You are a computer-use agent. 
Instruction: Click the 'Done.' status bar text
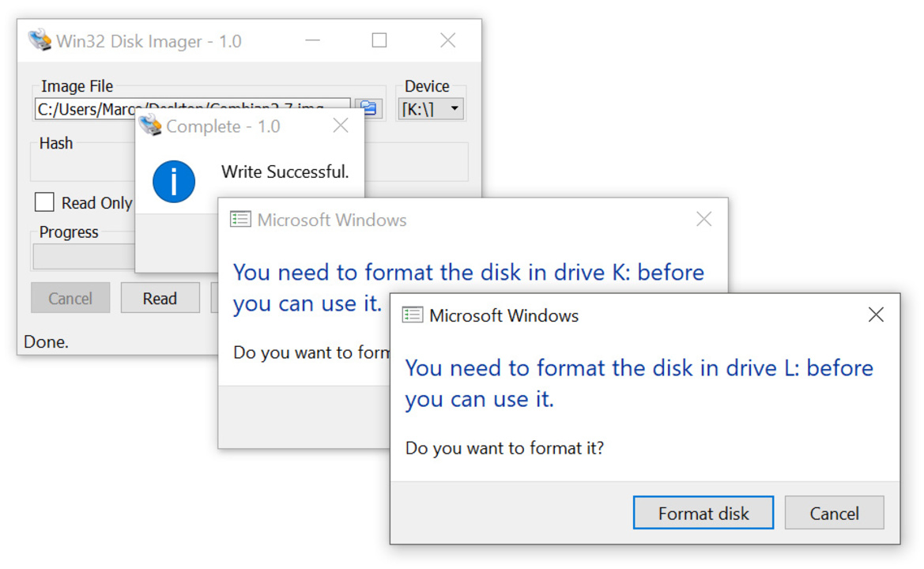46,341
